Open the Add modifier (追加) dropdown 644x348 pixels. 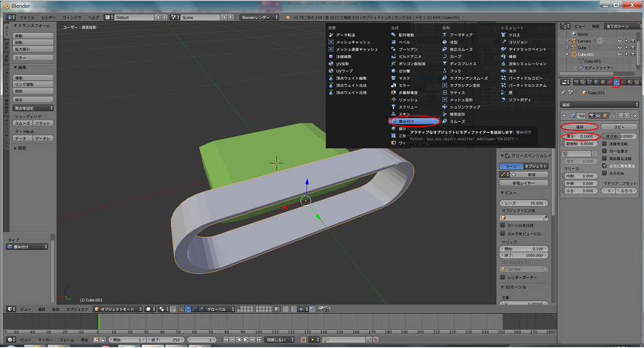(598, 104)
